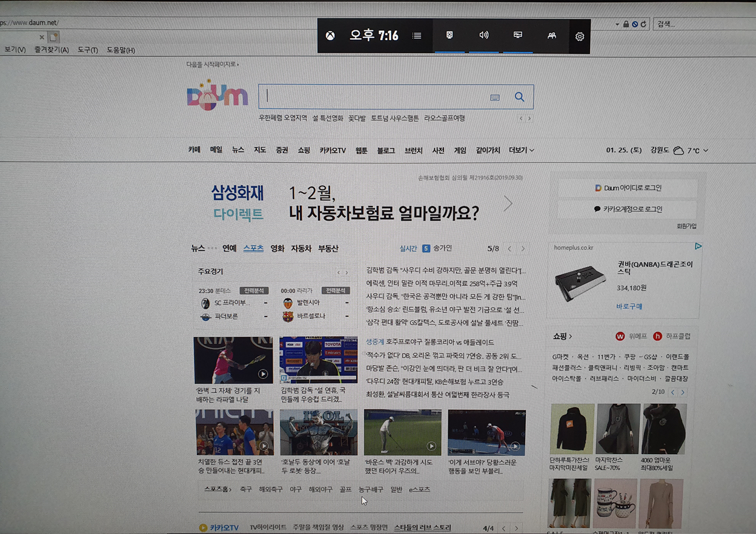Advance the 삼성화재 다이렉트 banner with the right chevron
Viewport: 756px width, 534px height.
[508, 203]
